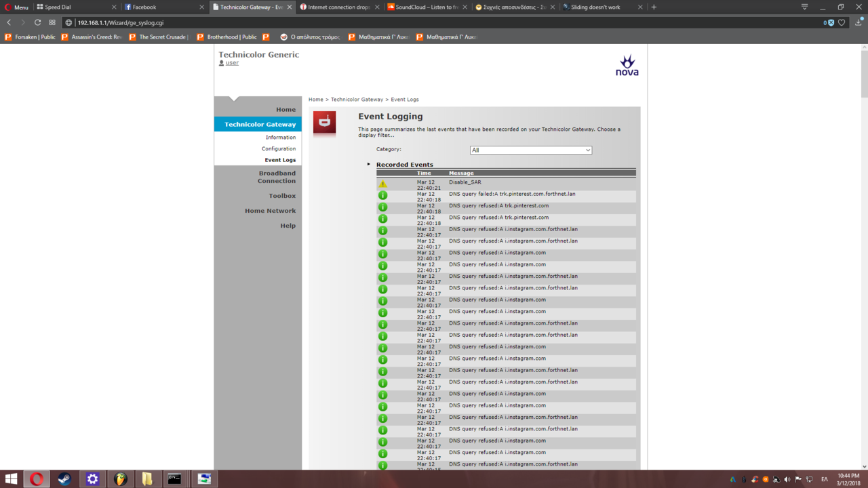This screenshot has height=488, width=868.
Task: Open the Brotherhood | Public bookmark
Action: coord(227,37)
